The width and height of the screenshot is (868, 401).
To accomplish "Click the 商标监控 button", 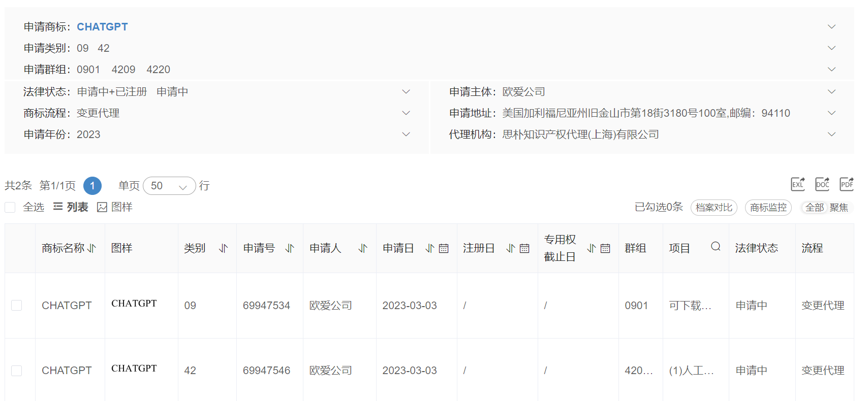I will (768, 208).
